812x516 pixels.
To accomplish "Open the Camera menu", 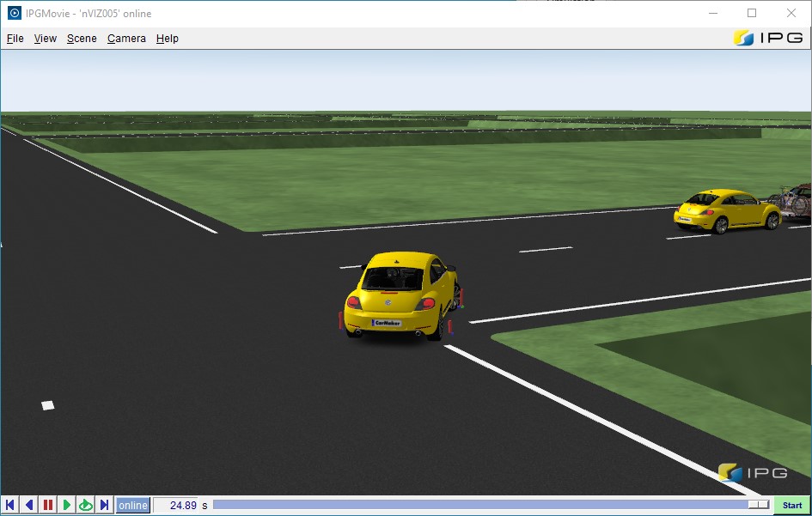I will 126,39.
